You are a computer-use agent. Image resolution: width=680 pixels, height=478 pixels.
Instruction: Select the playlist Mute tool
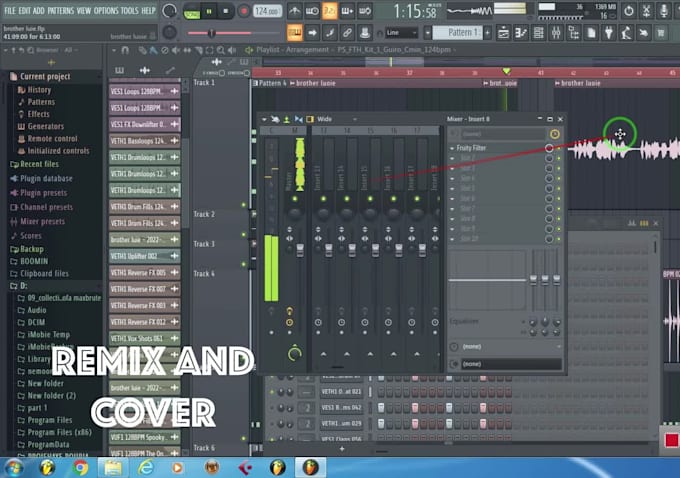point(176,50)
